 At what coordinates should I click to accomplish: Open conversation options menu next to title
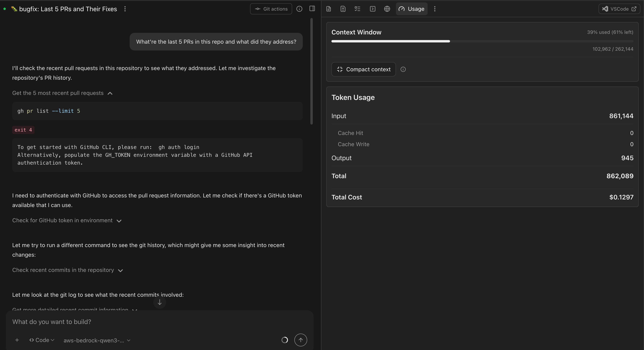[125, 9]
